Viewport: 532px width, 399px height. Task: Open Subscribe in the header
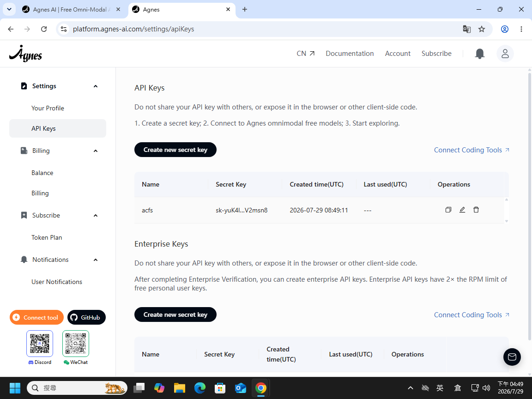pos(436,54)
